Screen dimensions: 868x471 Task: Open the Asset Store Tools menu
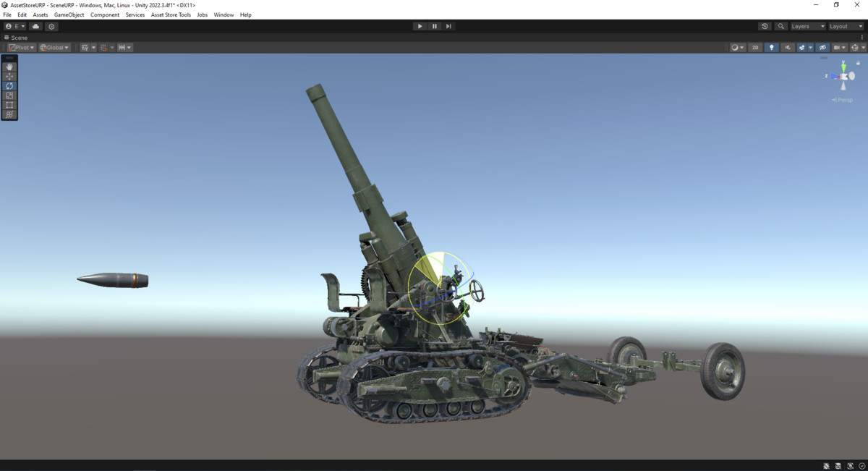[x=171, y=14]
